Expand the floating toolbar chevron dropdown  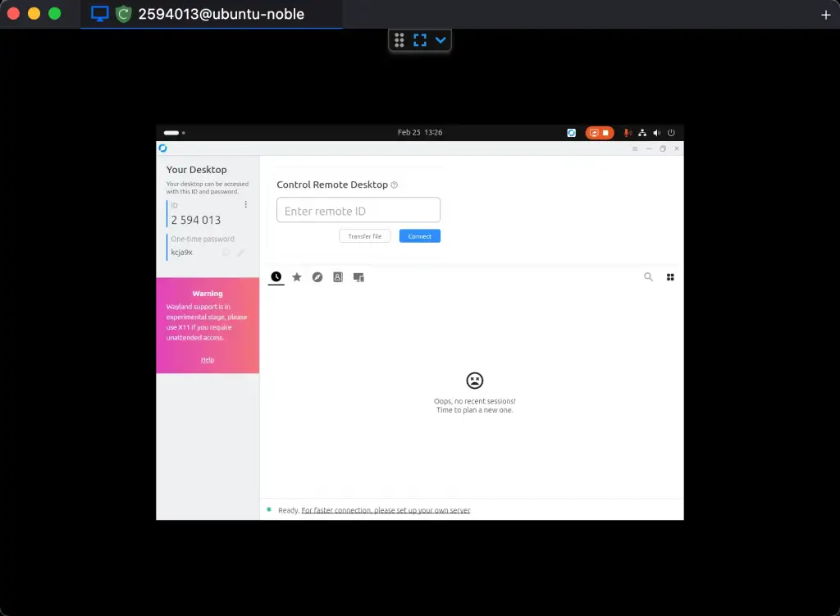[441, 39]
